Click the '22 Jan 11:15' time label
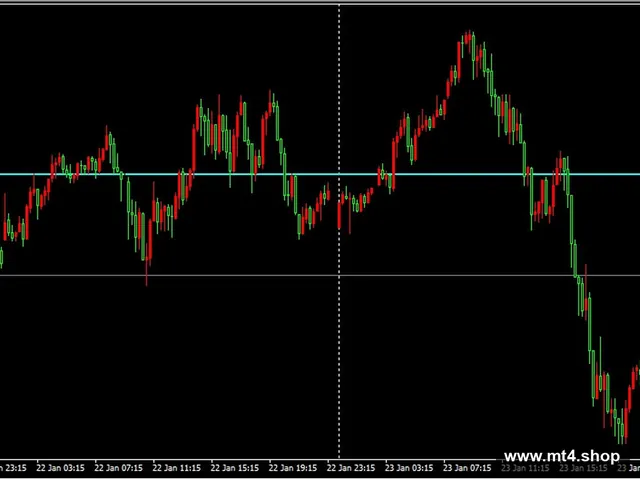The image size is (640, 480). 177,468
